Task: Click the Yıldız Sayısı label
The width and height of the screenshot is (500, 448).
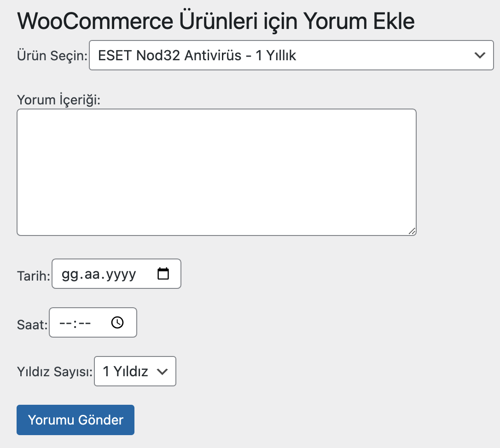Action: (54, 372)
